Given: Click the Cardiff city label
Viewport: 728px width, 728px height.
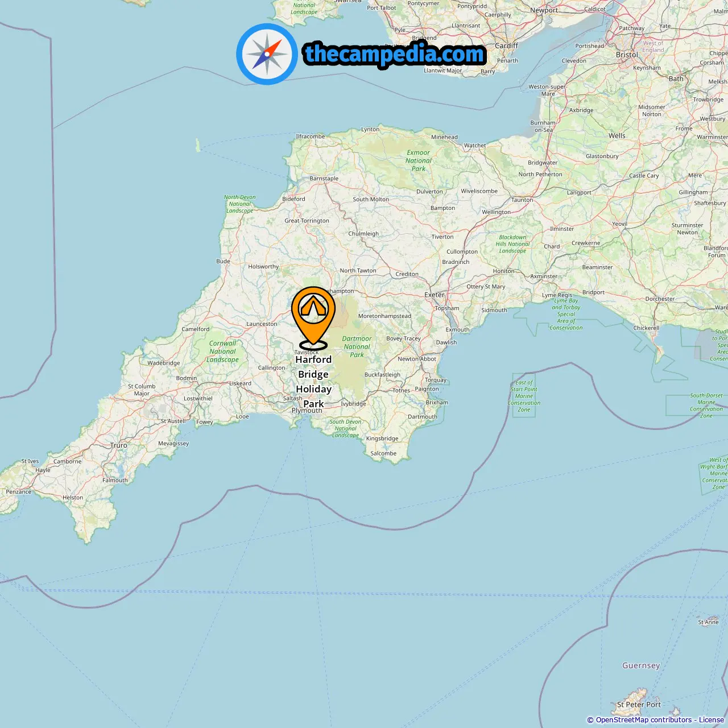Looking at the screenshot, I should pyautogui.click(x=506, y=45).
